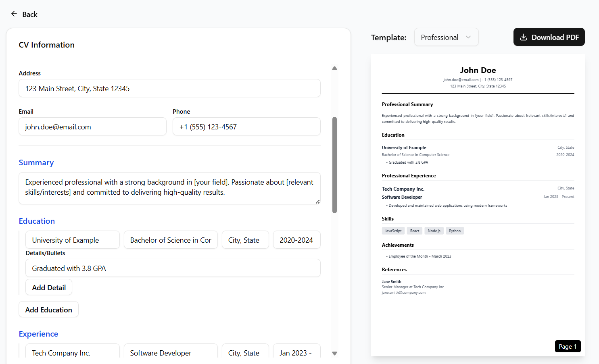Click the back arrow icon
Screen dimensions: 599x364
(x=14, y=14)
